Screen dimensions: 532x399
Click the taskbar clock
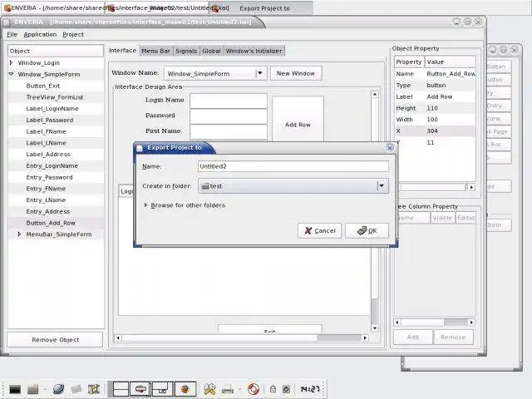pos(310,389)
